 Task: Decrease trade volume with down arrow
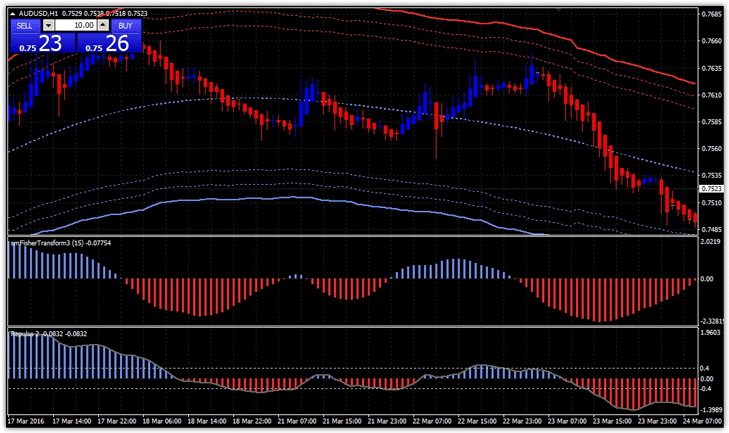[x=51, y=25]
